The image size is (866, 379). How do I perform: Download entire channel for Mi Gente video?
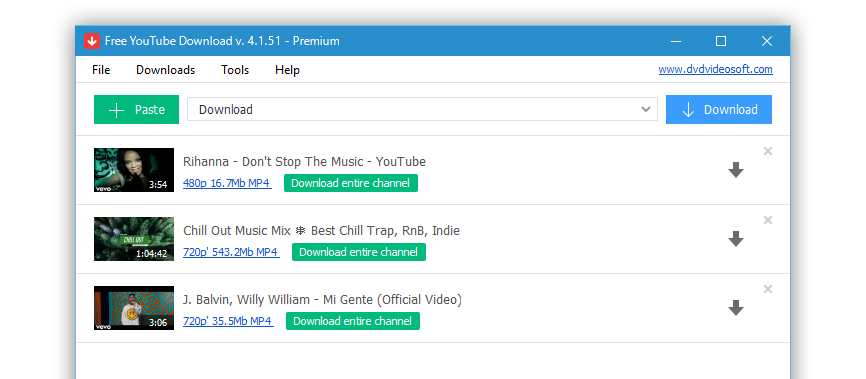coord(352,321)
